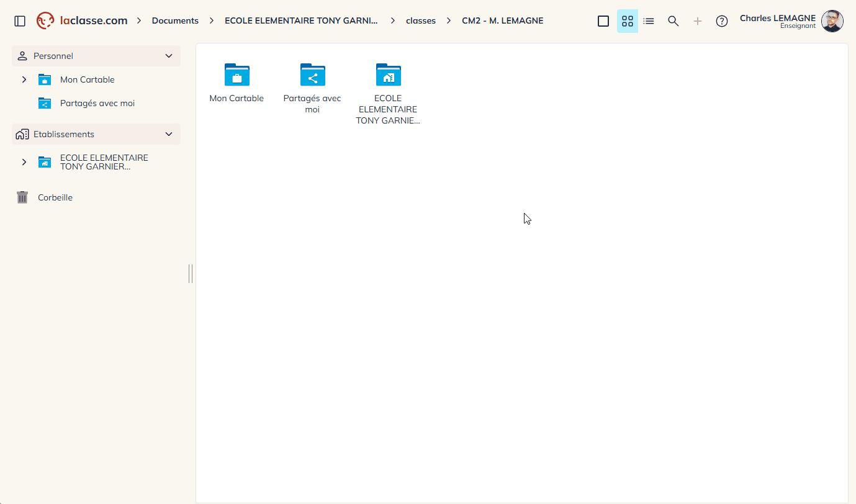Open the help question mark icon
The image size is (856, 504).
click(722, 21)
